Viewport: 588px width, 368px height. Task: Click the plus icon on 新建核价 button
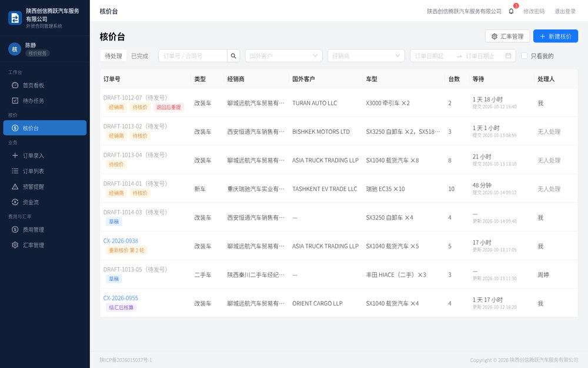(542, 37)
